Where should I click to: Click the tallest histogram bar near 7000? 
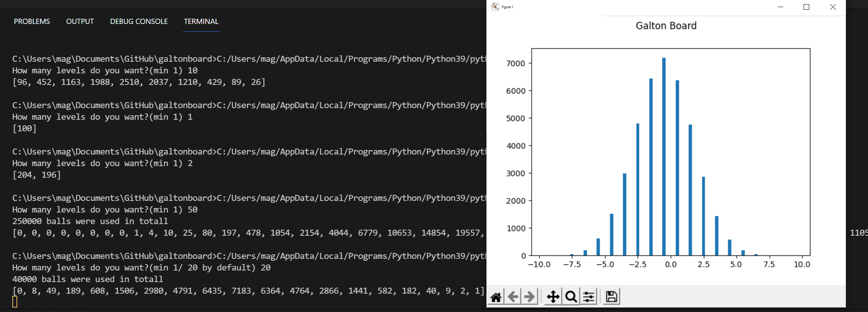(x=664, y=157)
